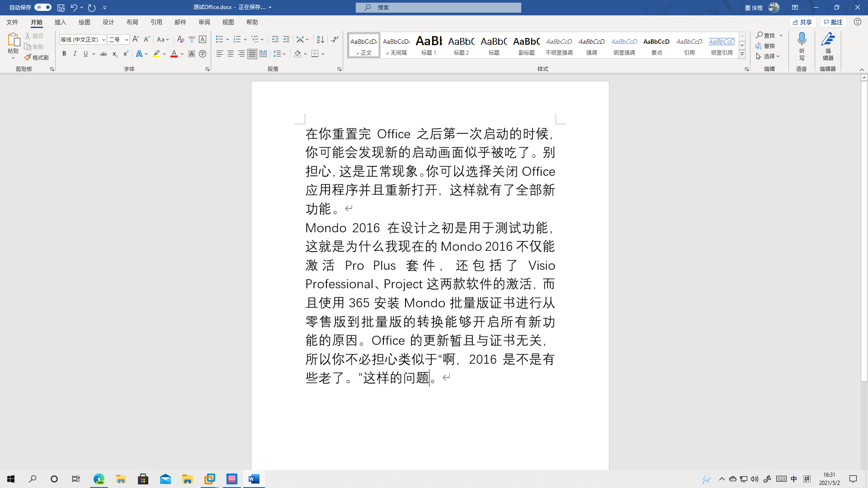
Task: Open Microsoft Edge Dev from taskbar
Action: click(x=99, y=479)
